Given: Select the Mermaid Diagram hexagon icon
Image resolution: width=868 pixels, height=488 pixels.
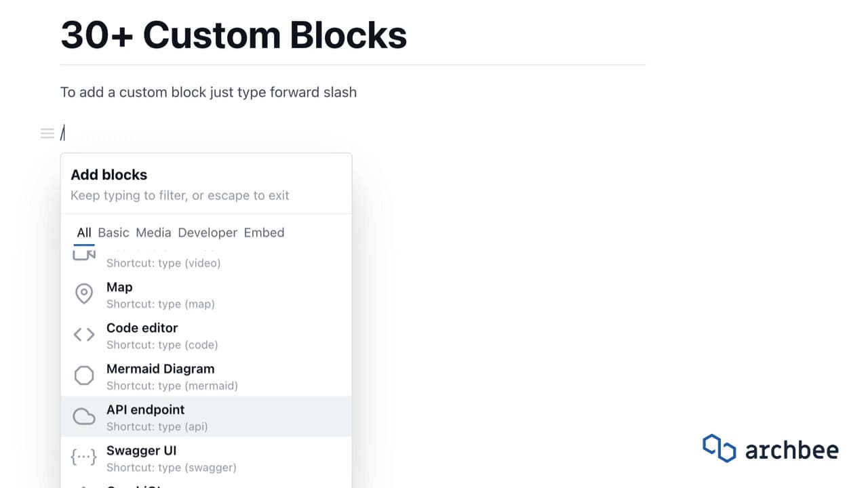Looking at the screenshot, I should (x=84, y=375).
